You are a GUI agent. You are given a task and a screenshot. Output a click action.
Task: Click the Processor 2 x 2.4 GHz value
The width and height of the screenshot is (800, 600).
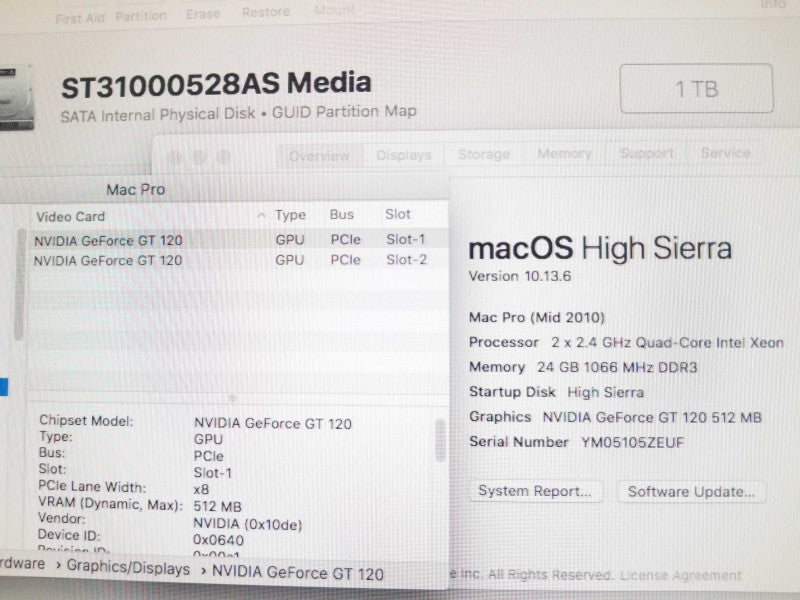click(x=667, y=342)
